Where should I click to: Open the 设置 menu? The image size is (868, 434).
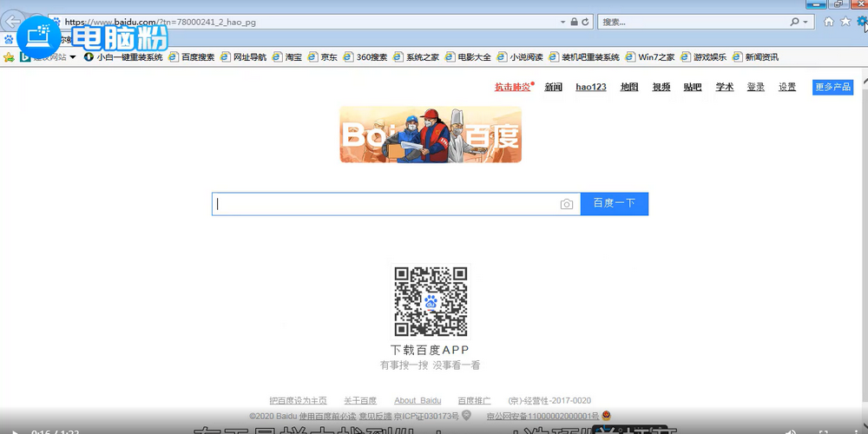787,87
